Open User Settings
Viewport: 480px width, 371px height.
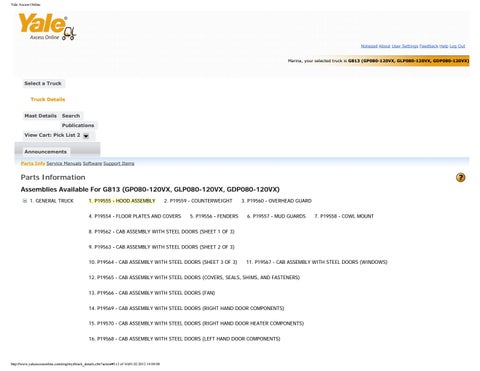[405, 46]
